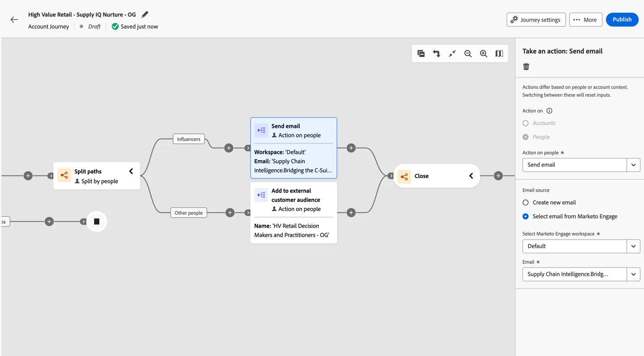Open the More options menu
The image size is (644, 356).
coord(585,20)
